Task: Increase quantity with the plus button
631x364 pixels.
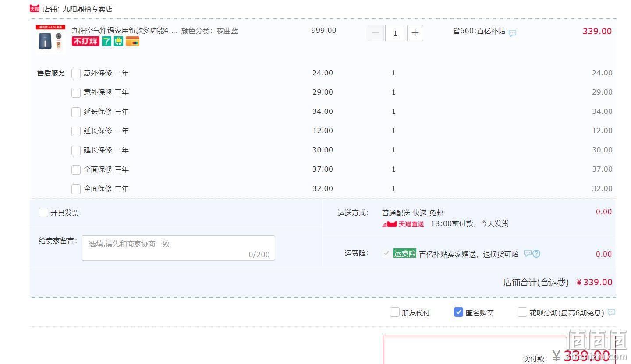Action: tap(415, 33)
